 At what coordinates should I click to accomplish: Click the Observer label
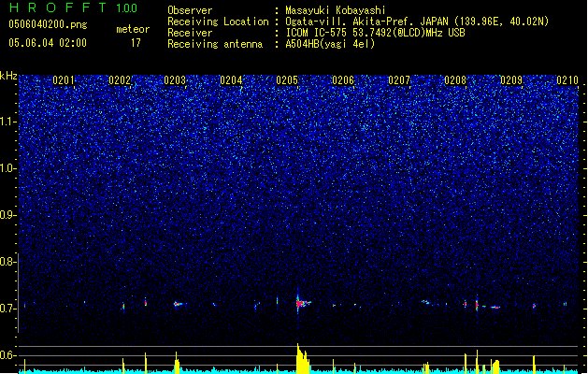190,10
